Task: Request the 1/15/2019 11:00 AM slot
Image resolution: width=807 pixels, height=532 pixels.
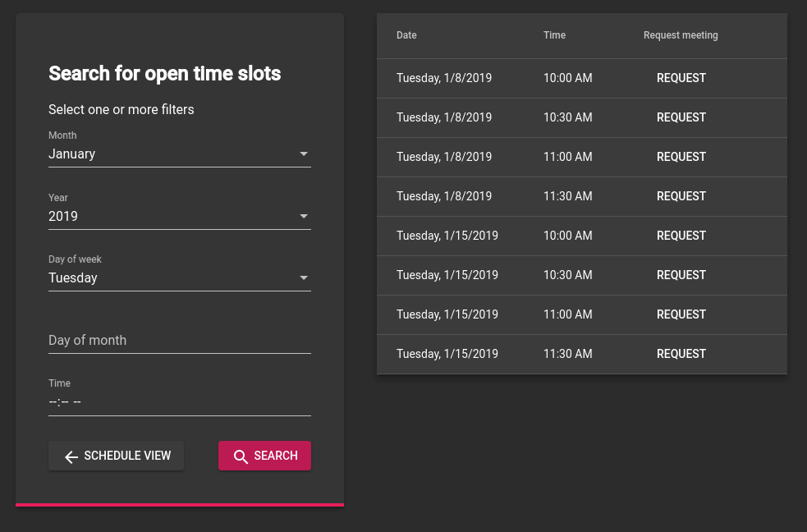Action: point(681,314)
